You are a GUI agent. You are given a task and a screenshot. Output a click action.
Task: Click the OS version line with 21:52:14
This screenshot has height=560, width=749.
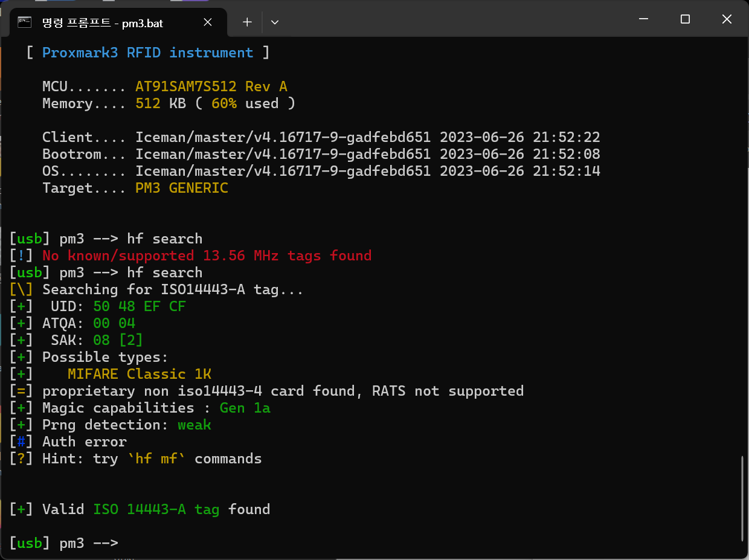point(321,171)
